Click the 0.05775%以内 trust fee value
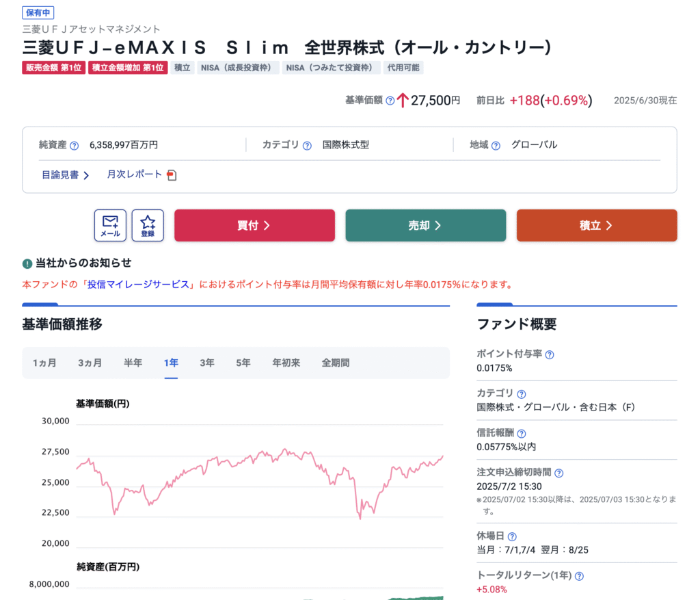This screenshot has height=600, width=700. click(x=507, y=447)
